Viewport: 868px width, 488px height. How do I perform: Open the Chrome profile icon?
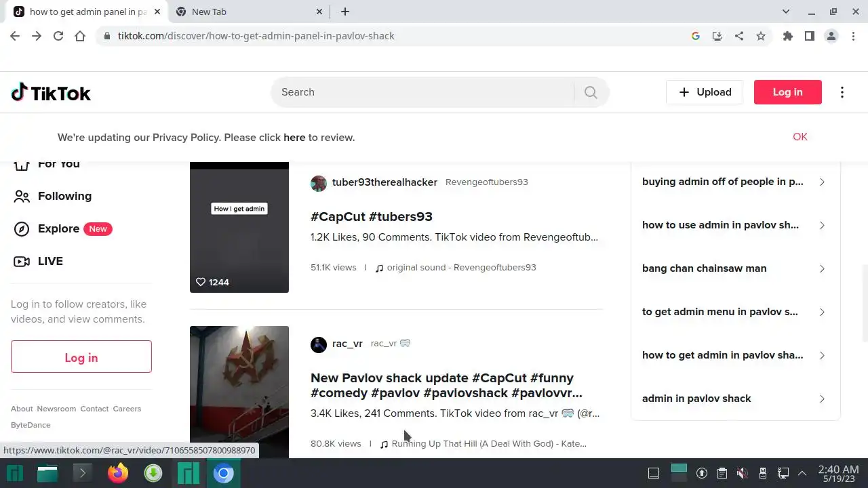point(831,36)
